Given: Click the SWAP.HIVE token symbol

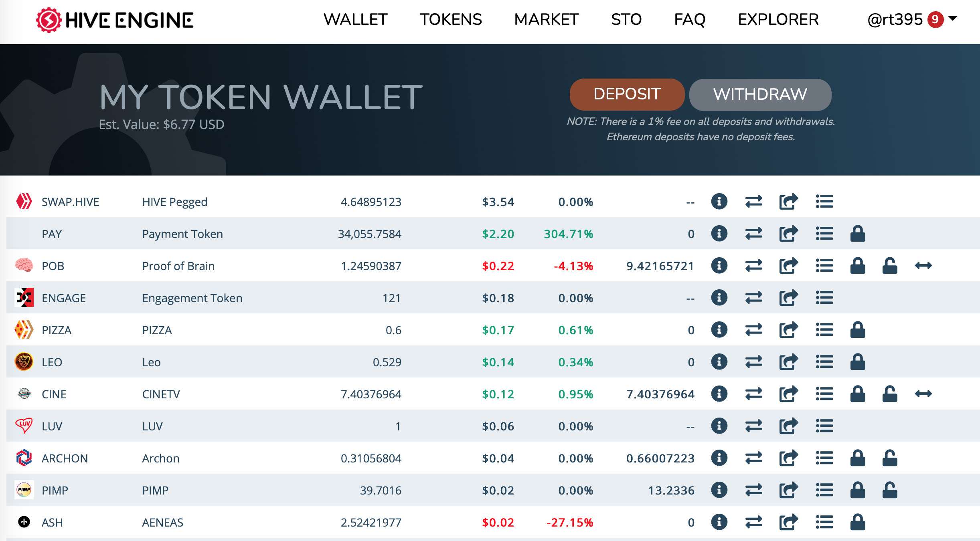Looking at the screenshot, I should [71, 202].
